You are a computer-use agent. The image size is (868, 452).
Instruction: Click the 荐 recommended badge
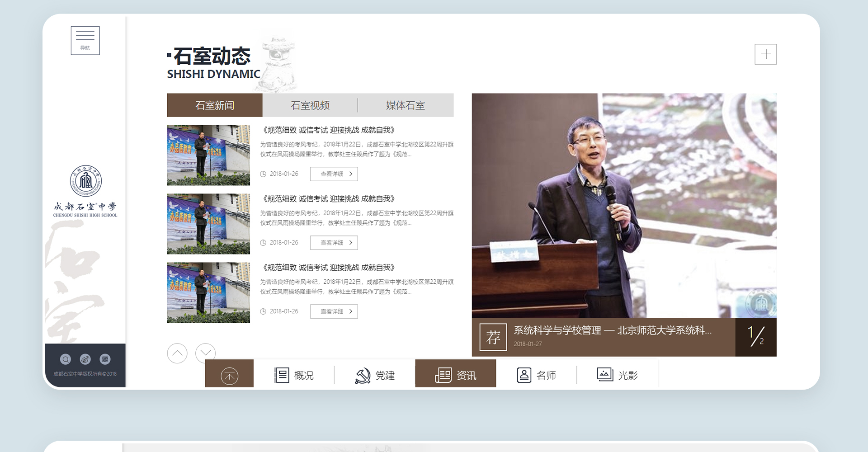click(493, 337)
